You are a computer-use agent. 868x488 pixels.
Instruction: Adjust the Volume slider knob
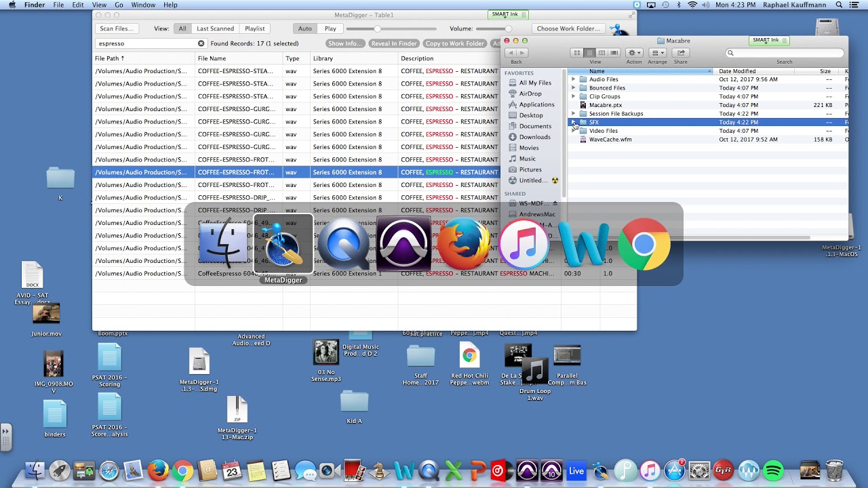pos(508,29)
